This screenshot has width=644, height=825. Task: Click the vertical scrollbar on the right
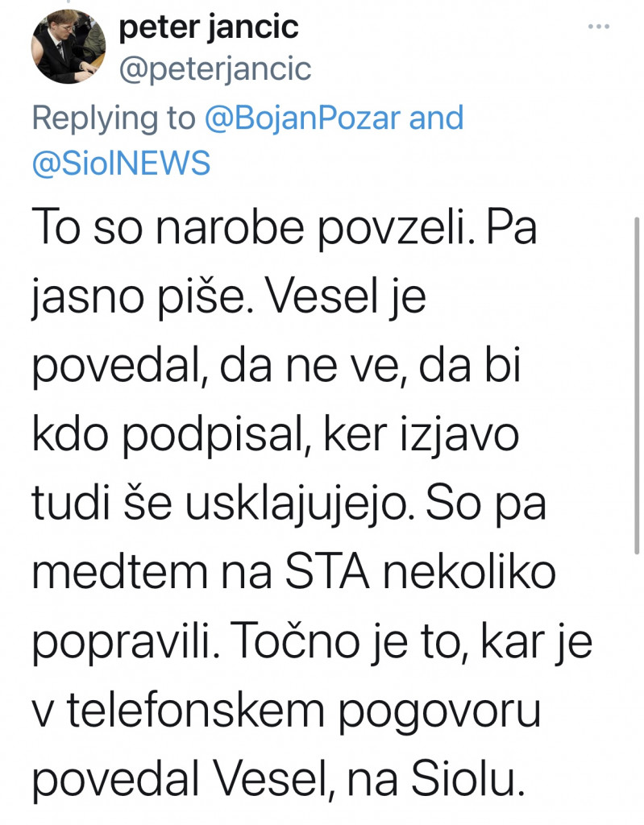(637, 387)
